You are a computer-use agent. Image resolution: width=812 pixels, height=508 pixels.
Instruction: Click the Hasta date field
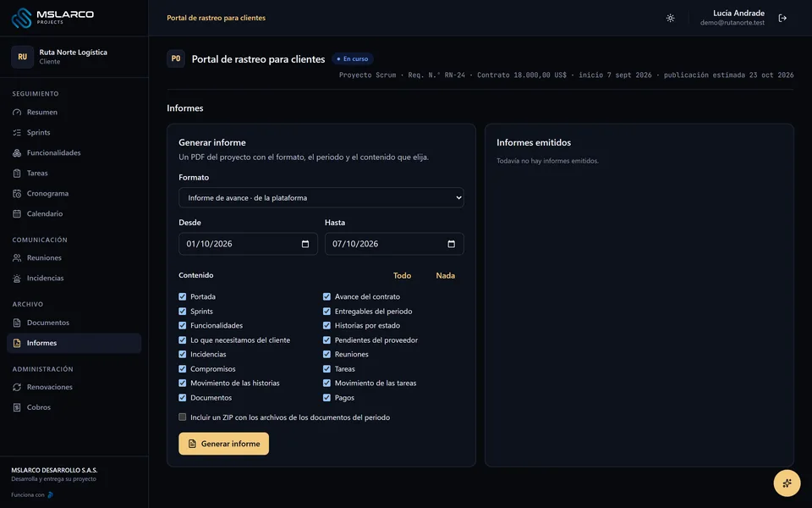click(x=394, y=244)
